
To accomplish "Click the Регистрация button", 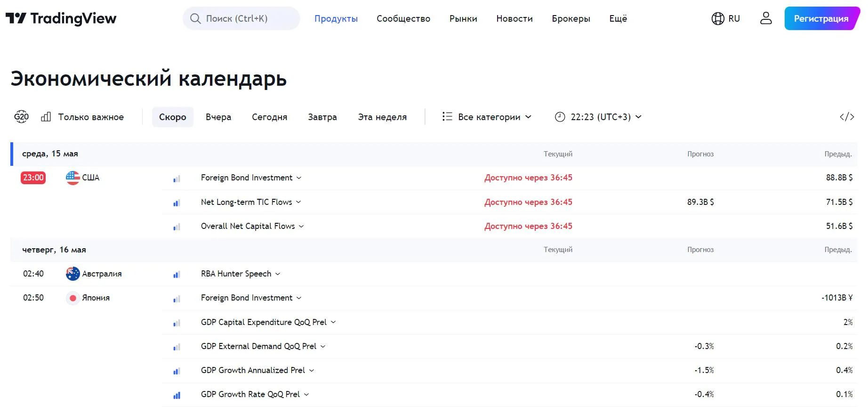I will pyautogui.click(x=821, y=18).
